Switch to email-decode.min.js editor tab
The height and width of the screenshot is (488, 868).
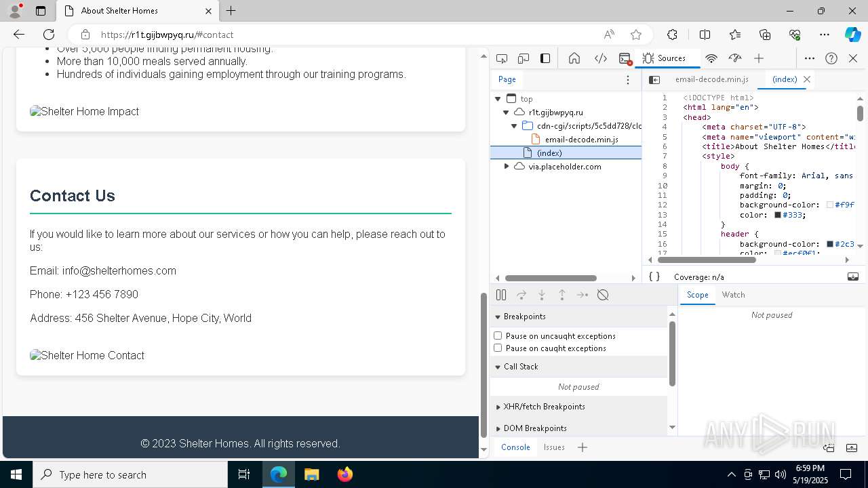pyautogui.click(x=711, y=79)
